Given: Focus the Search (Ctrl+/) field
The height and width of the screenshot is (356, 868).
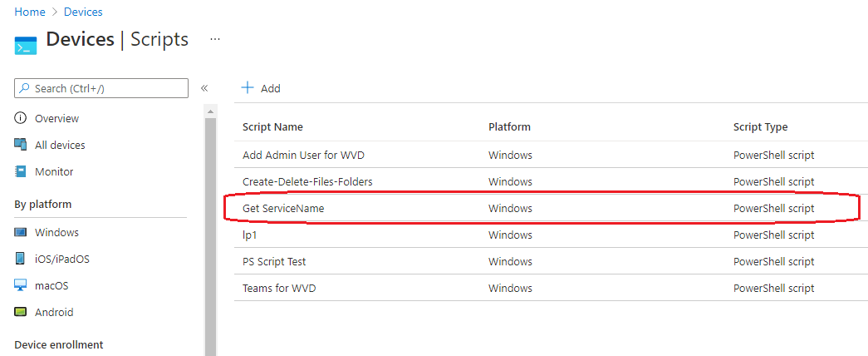Looking at the screenshot, I should pos(101,88).
